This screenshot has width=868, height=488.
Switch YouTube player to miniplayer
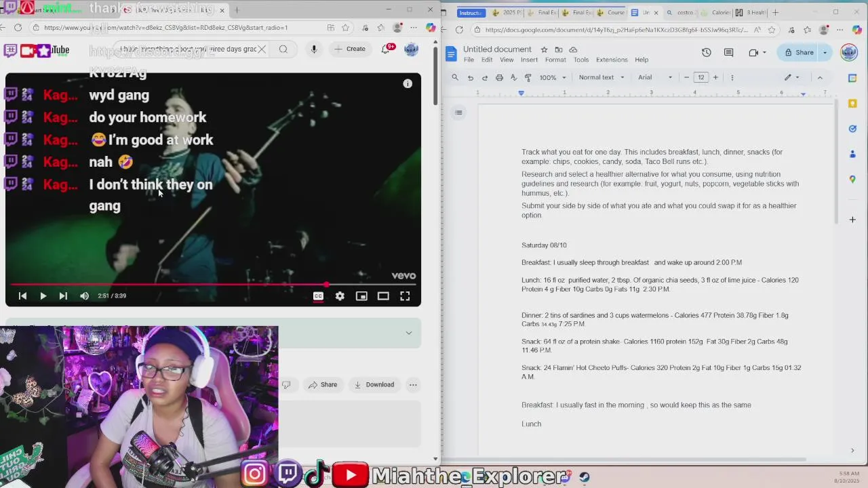pyautogui.click(x=361, y=296)
